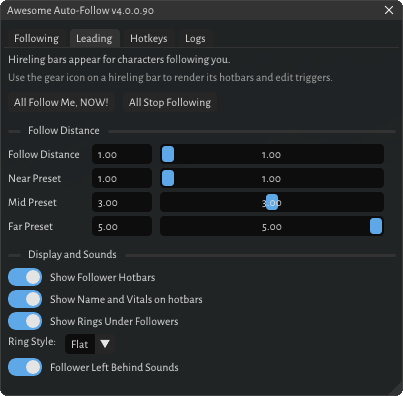Viewport: 403px width, 396px height.
Task: Click the Show Rings Under Followers label
Action: [114, 321]
